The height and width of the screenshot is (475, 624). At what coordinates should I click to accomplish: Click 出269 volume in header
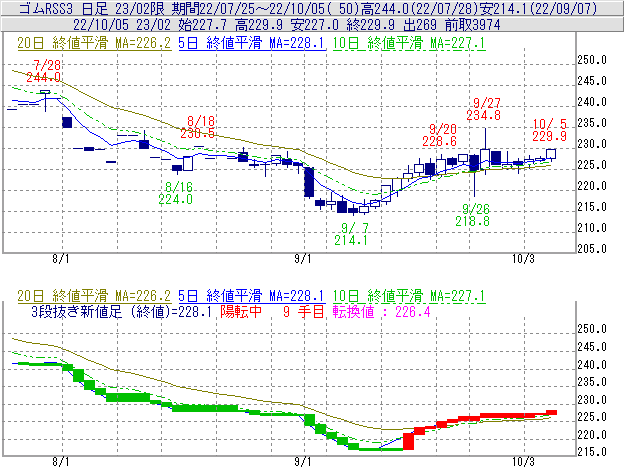coord(420,25)
